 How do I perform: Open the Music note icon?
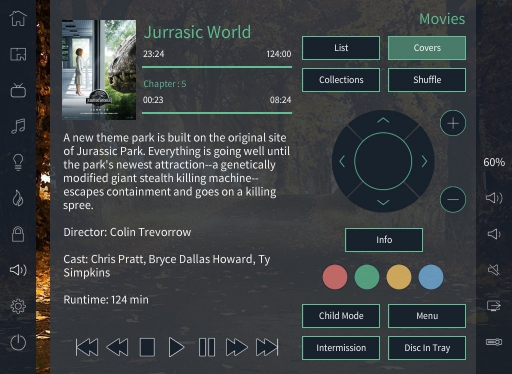click(x=18, y=126)
